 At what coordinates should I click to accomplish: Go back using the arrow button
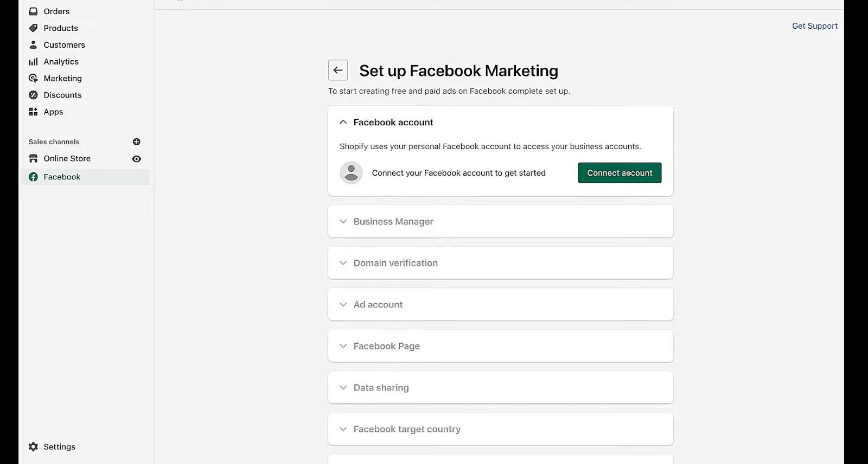[338, 70]
